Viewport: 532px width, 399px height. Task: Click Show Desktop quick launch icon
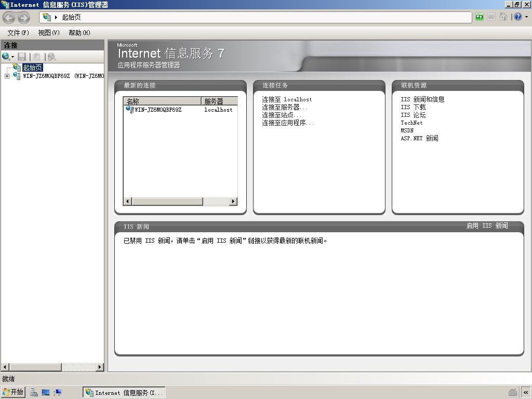click(46, 393)
